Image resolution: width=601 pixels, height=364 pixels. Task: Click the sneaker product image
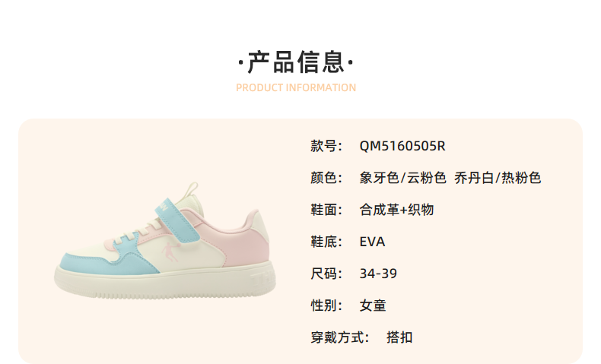[x=165, y=240]
